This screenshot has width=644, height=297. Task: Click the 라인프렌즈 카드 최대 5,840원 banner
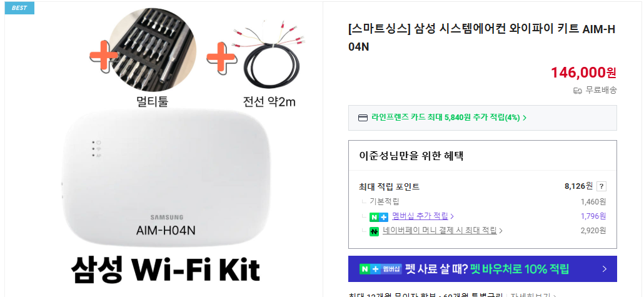(482, 118)
